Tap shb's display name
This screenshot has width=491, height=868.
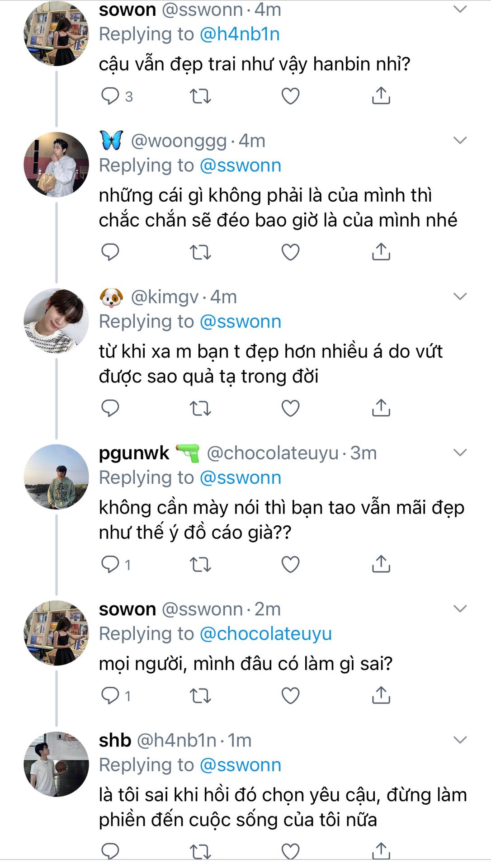[x=115, y=741]
